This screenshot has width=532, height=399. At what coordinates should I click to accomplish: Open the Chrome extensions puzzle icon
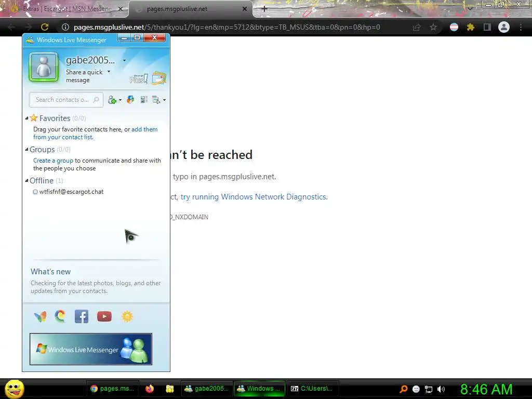click(471, 27)
